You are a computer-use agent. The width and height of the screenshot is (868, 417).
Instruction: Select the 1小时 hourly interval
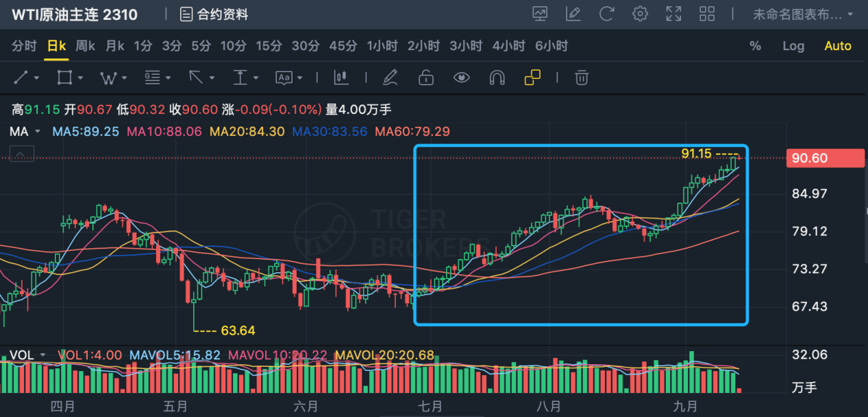[x=382, y=46]
